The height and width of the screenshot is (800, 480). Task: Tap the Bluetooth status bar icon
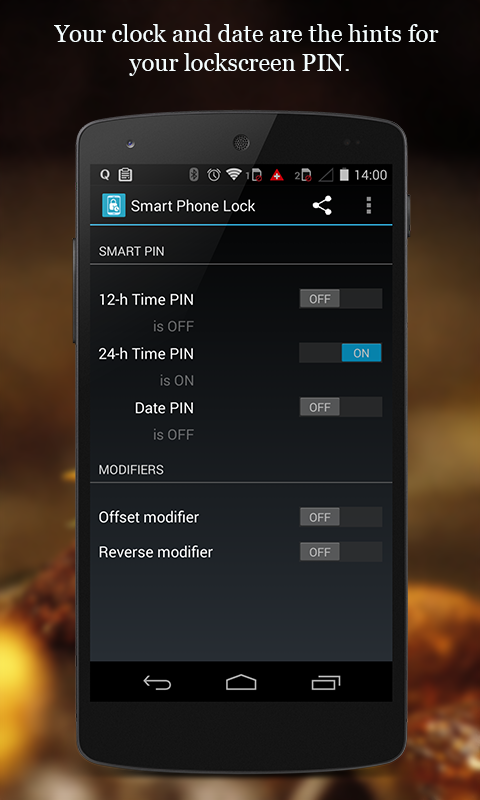tap(194, 175)
